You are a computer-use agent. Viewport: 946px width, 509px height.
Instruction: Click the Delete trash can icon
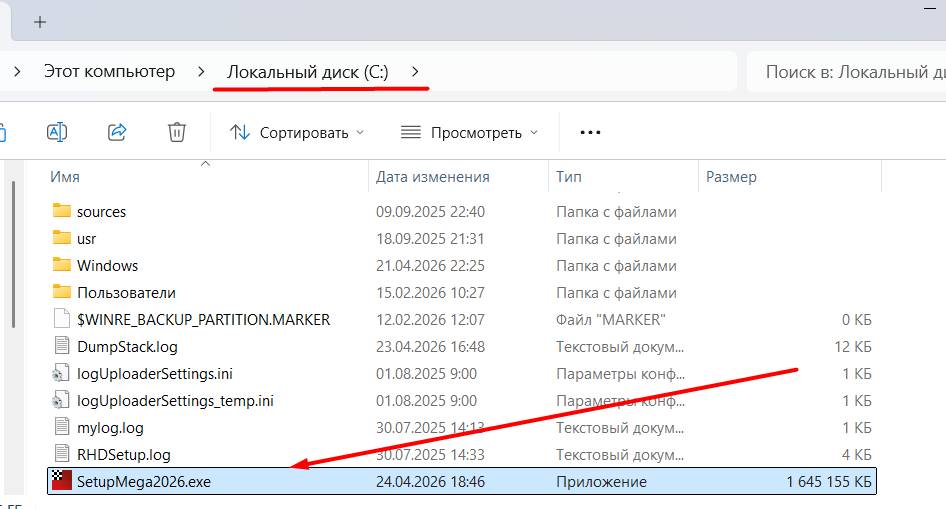coord(176,132)
